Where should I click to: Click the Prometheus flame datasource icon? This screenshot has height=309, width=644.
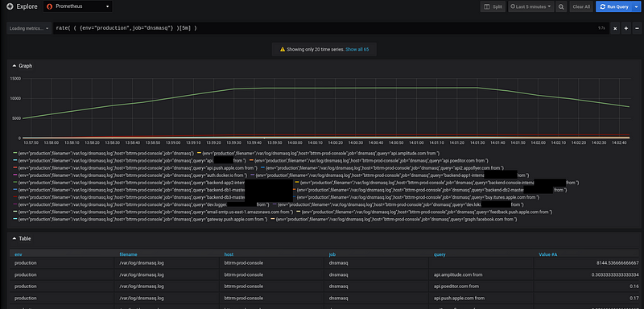pyautogui.click(x=50, y=6)
